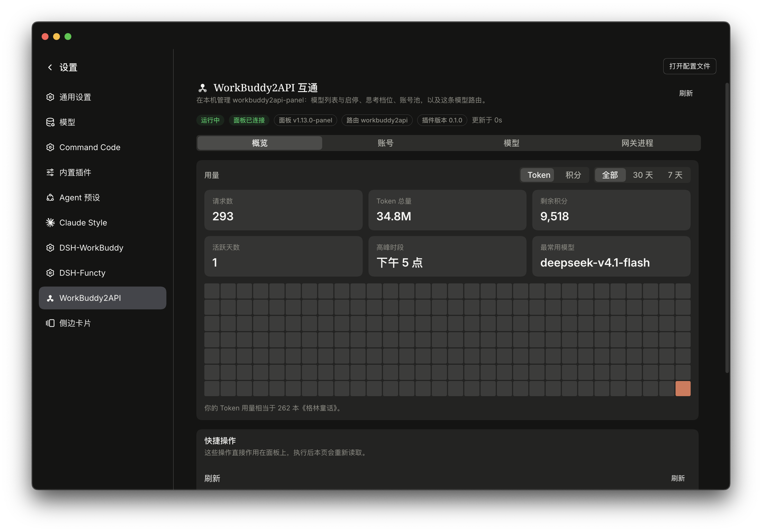Click 刷新 button in quick actions row
The image size is (762, 532).
(678, 478)
